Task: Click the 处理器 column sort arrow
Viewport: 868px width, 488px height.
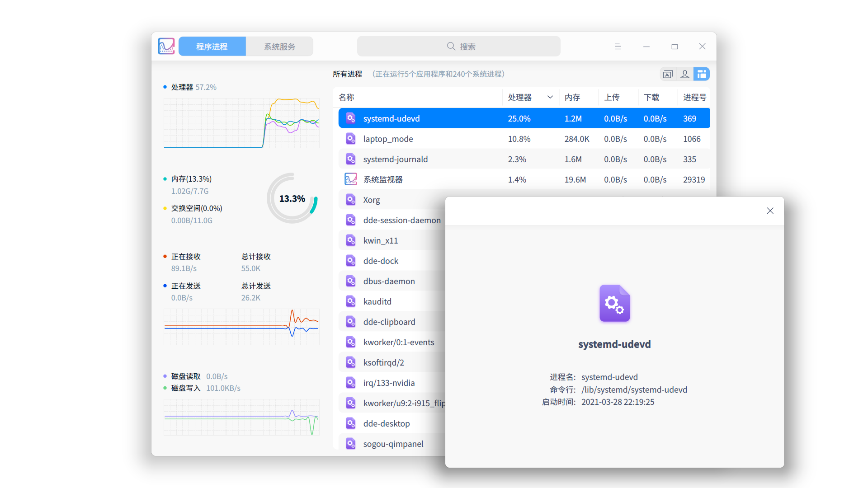Action: (550, 97)
